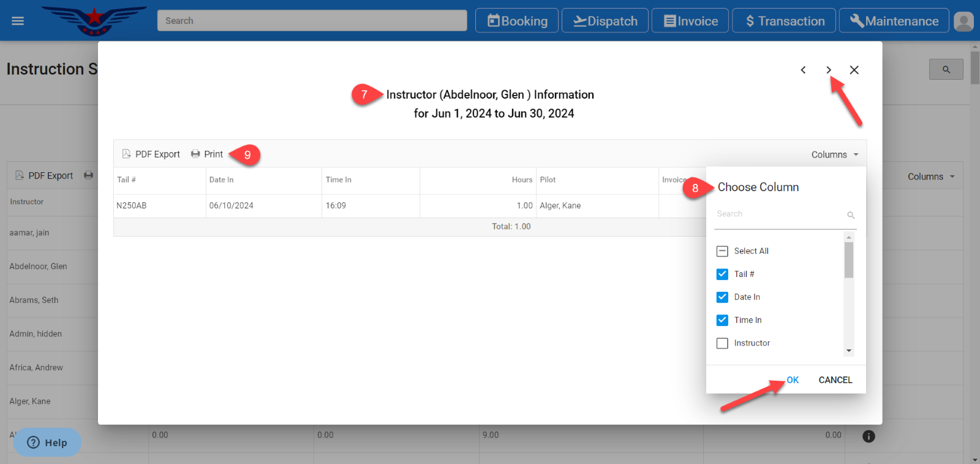980x464 pixels.
Task: Click the Choose Column search field
Action: [x=779, y=214]
